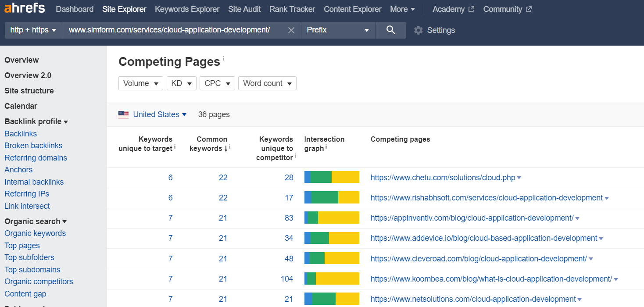Open Top subdomains report

[x=32, y=270]
